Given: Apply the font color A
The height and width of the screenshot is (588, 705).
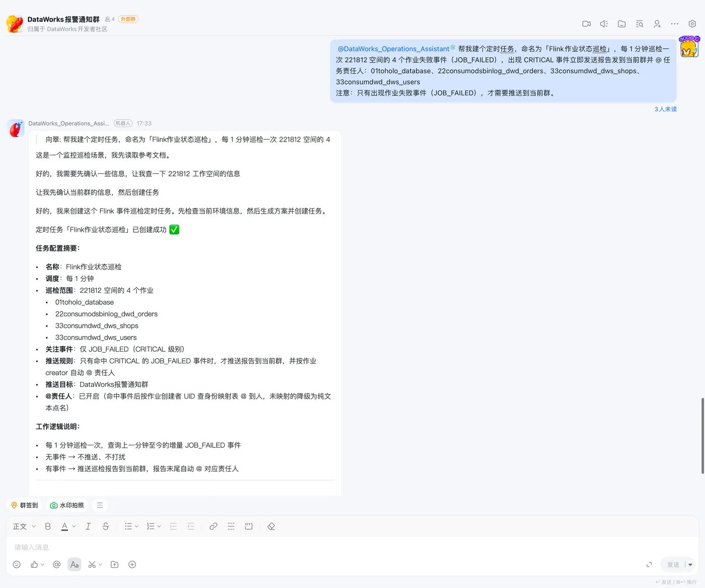Looking at the screenshot, I should click(x=64, y=527).
